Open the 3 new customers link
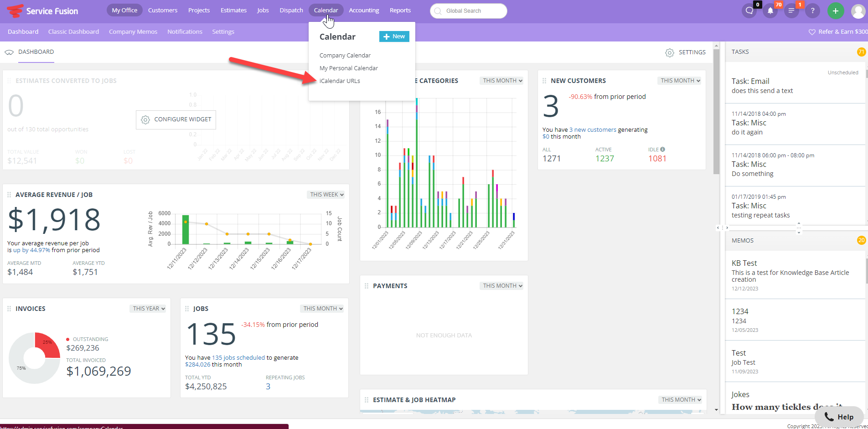 point(593,130)
